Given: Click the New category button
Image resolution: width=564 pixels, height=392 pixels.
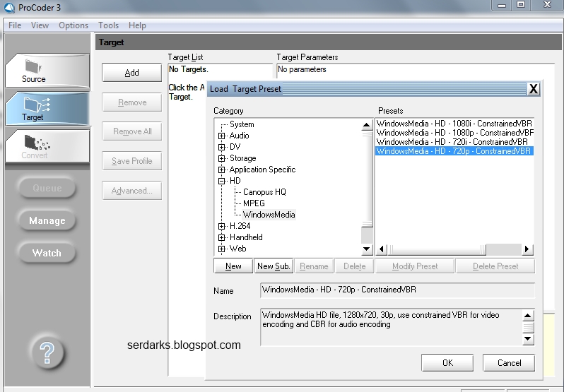Looking at the screenshot, I should coord(233,266).
